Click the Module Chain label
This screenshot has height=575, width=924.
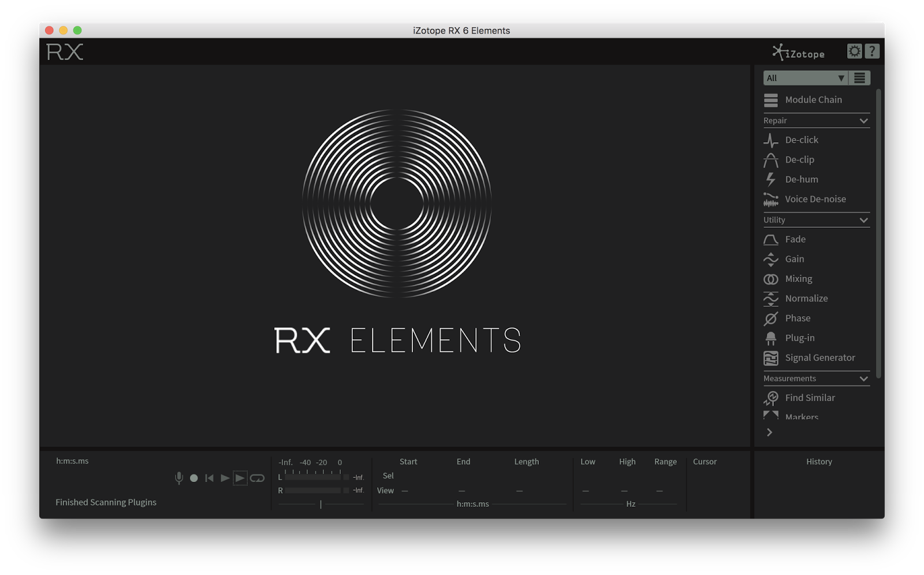813,99
